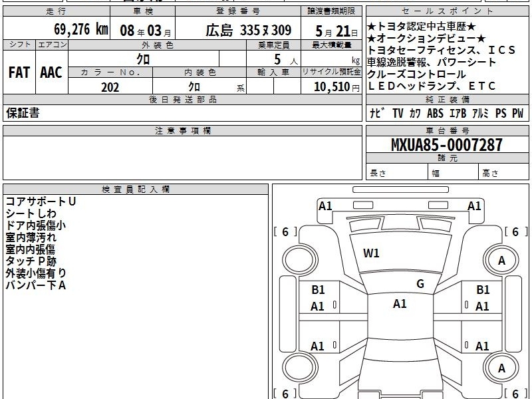Click the エアコン header cell
532x399 pixels.
(x=52, y=45)
